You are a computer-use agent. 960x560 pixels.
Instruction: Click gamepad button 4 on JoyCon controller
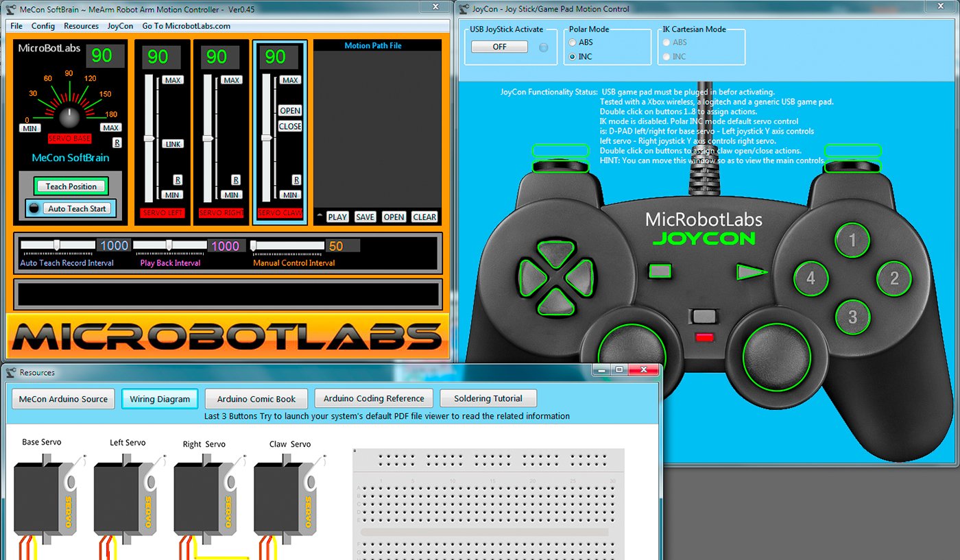click(811, 279)
